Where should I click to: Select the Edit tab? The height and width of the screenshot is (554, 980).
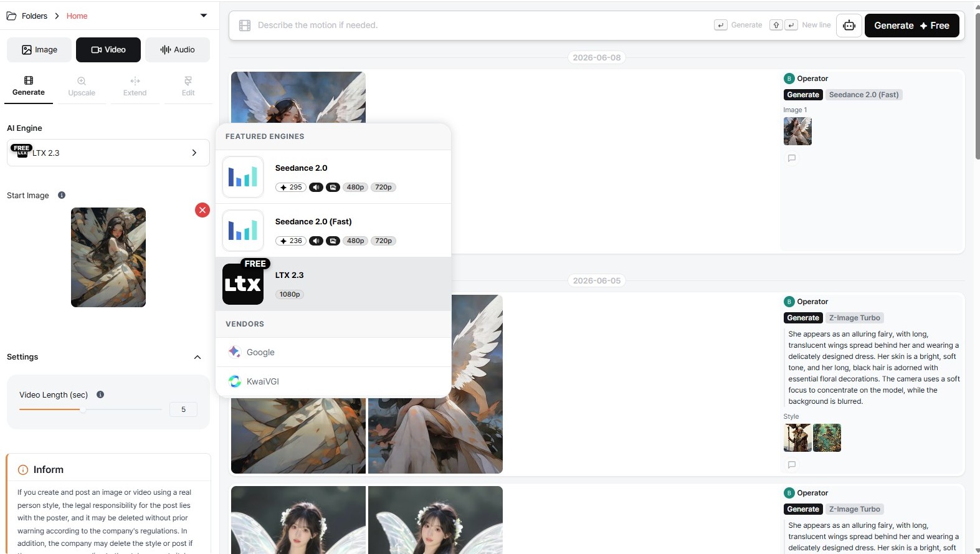188,87
